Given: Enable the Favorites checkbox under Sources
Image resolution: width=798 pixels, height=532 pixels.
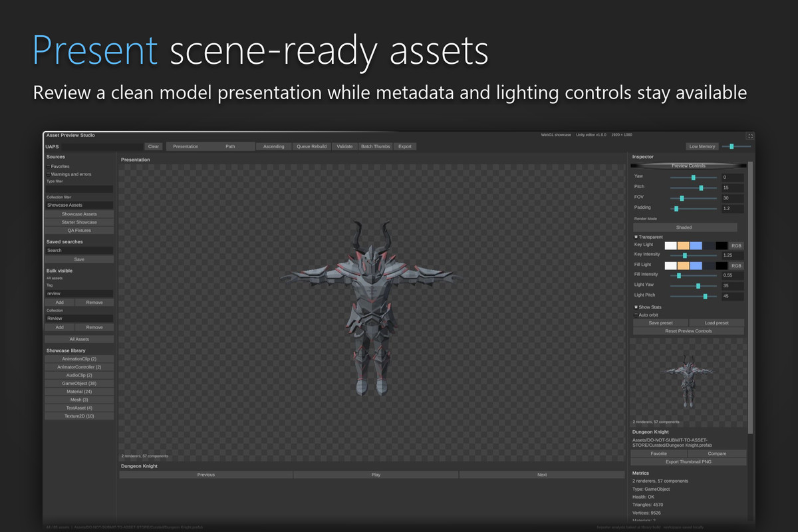Looking at the screenshot, I should tap(49, 166).
